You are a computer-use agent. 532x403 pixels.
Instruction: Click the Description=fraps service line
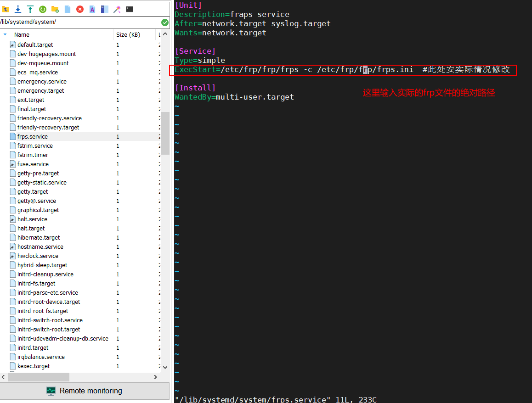click(x=232, y=15)
